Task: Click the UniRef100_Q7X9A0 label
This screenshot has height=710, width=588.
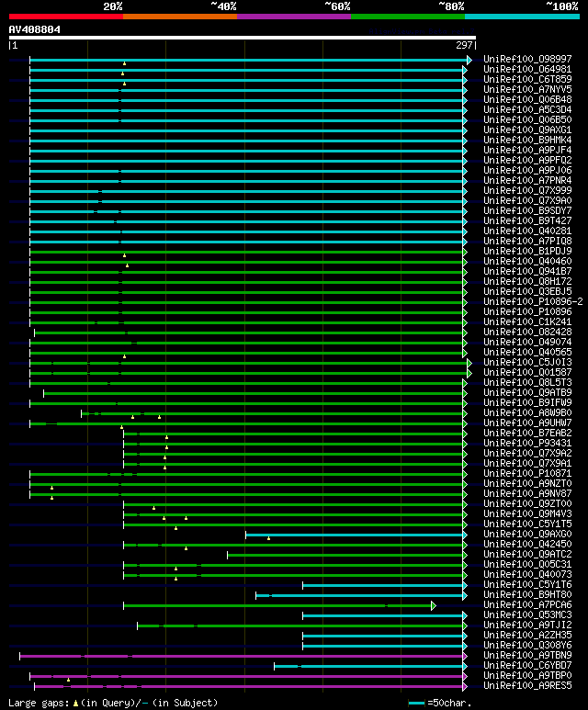Action: [527, 200]
